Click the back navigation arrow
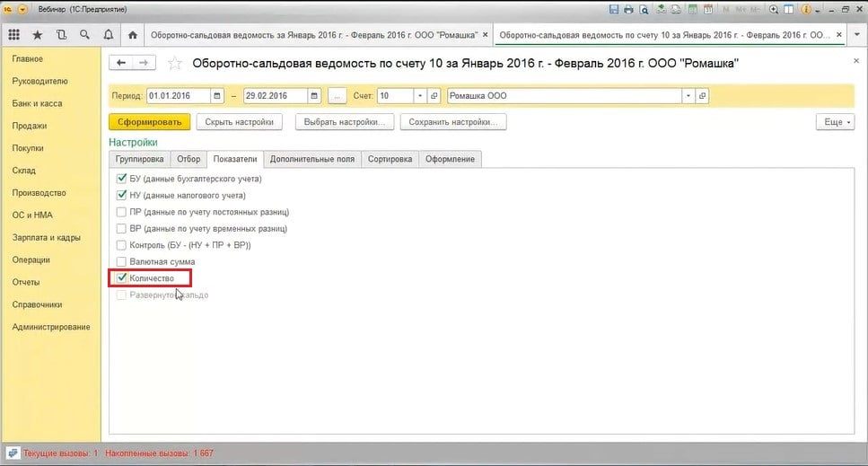868x466 pixels. click(x=121, y=63)
